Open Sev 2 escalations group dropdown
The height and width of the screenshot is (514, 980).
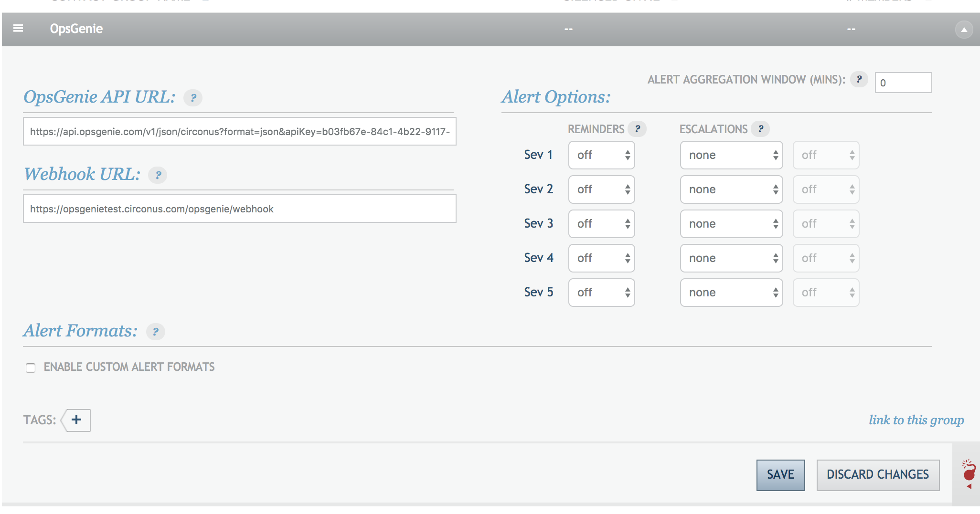pyautogui.click(x=731, y=189)
